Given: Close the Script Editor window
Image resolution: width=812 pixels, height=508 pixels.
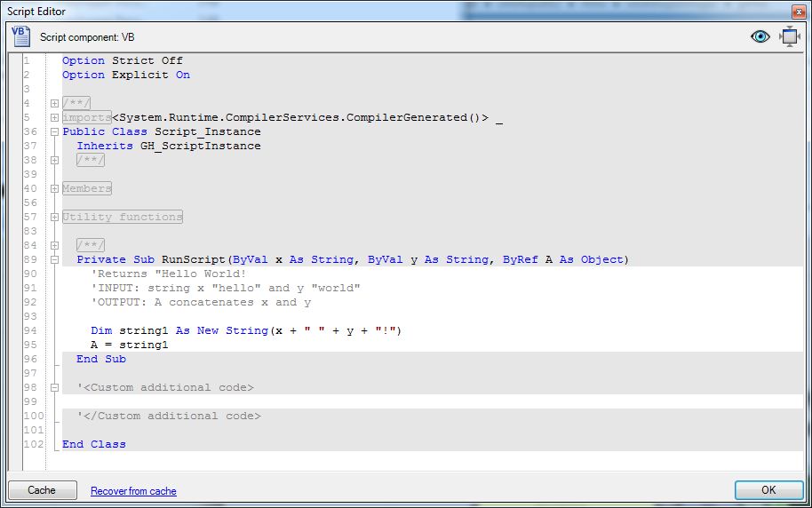Looking at the screenshot, I should (x=798, y=12).
